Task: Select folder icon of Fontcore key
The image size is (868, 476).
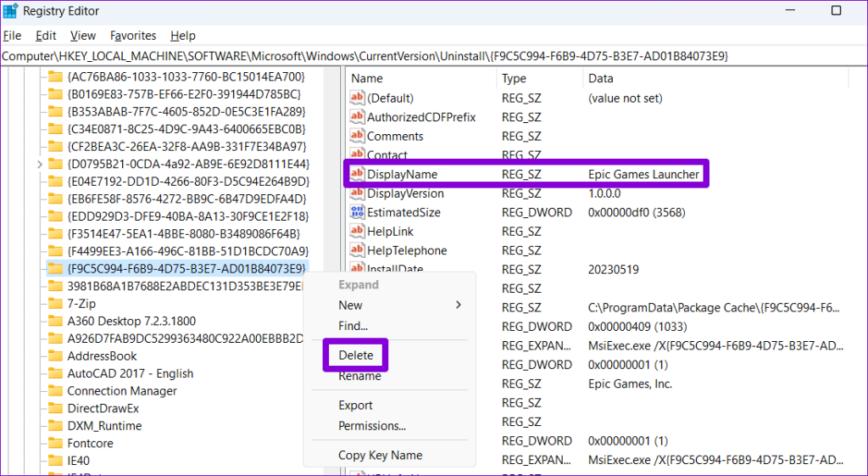Action: click(x=55, y=443)
